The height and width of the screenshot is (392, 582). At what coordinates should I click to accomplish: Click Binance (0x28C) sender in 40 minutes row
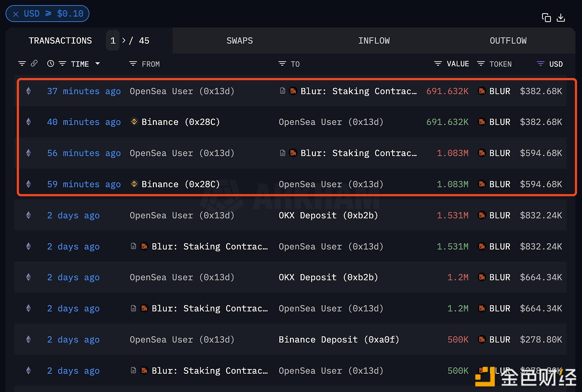point(181,122)
